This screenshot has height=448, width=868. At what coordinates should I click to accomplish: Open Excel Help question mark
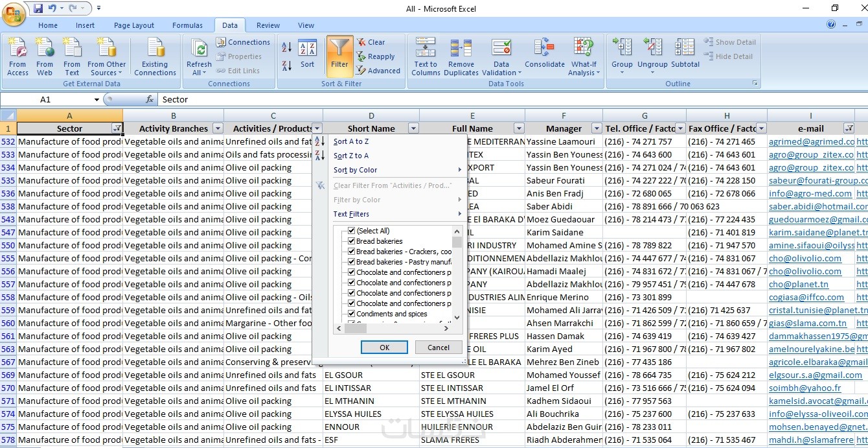point(831,25)
